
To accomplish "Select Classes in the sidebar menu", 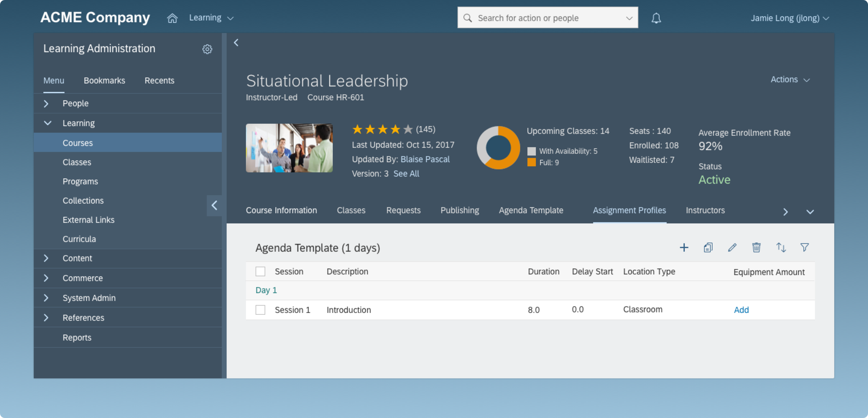I will click(77, 162).
